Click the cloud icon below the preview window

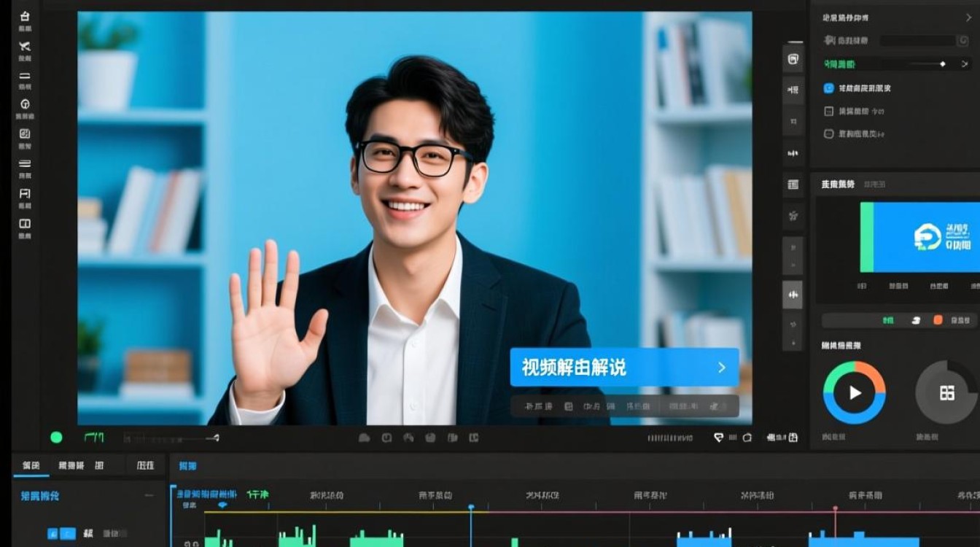coord(365,438)
